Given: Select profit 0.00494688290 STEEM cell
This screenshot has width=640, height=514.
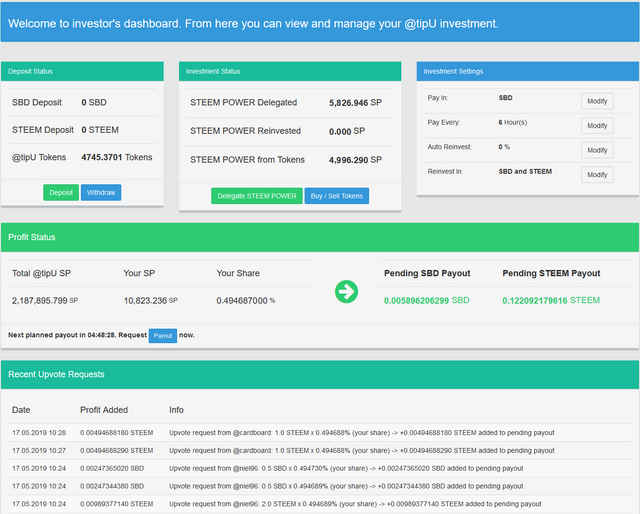Looking at the screenshot, I should [x=117, y=451].
